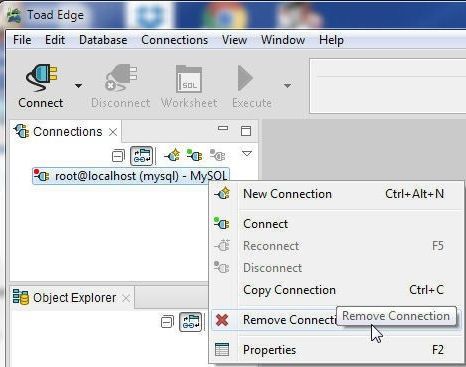Open the File menu
The width and height of the screenshot is (466, 367).
22,40
